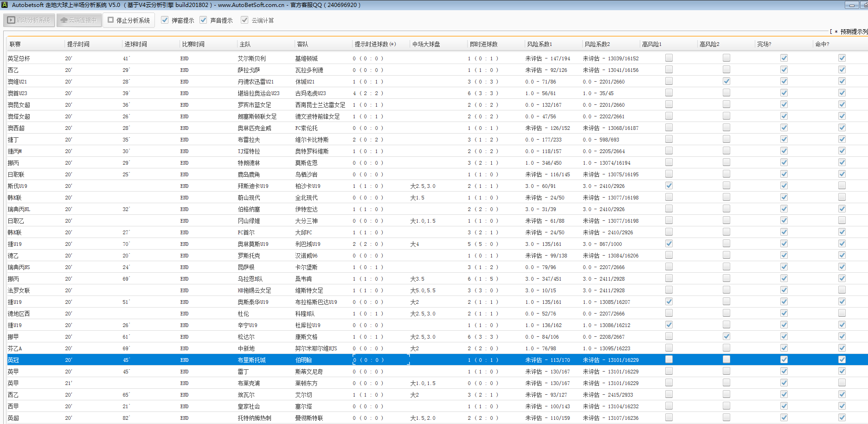Image resolution: width=868 pixels, height=424 pixels.
Task: Click the 风险系数1 column header
Action: point(539,44)
